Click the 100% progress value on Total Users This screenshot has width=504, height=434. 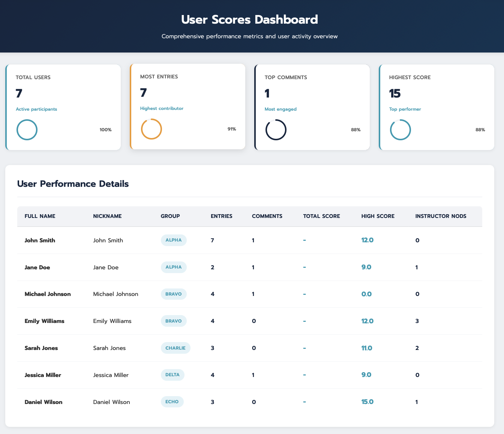(105, 130)
